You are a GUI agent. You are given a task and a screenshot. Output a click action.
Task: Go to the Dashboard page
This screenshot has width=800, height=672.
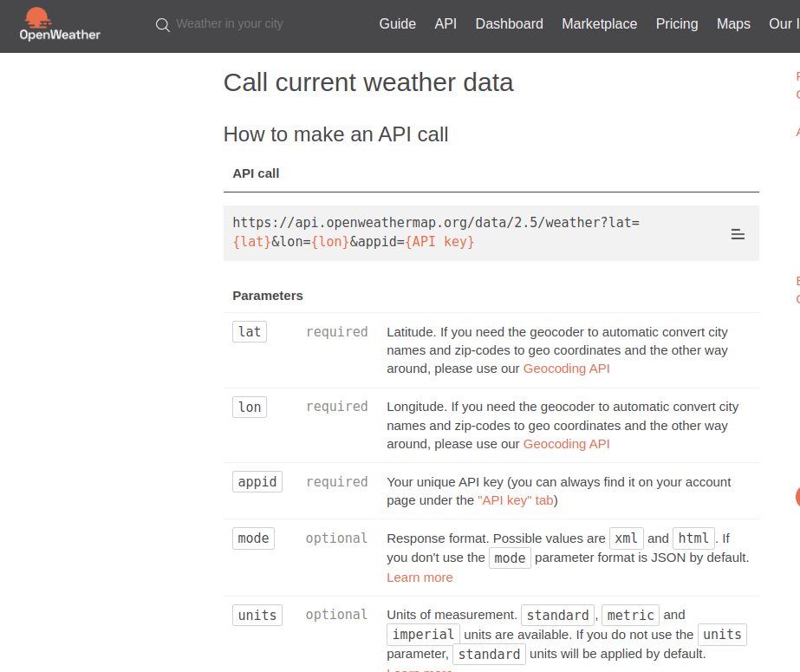[x=509, y=24]
